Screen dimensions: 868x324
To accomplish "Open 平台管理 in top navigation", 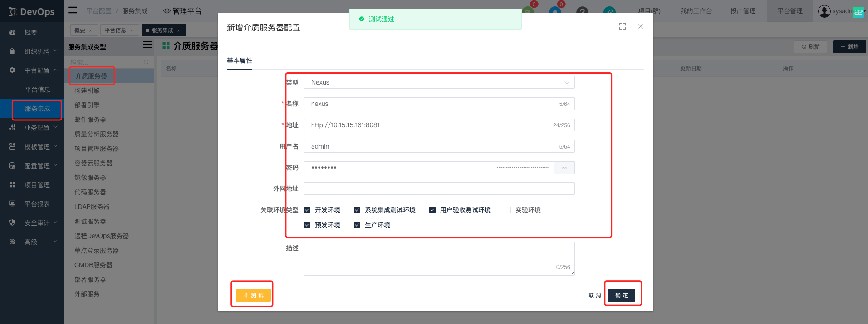I will click(790, 11).
